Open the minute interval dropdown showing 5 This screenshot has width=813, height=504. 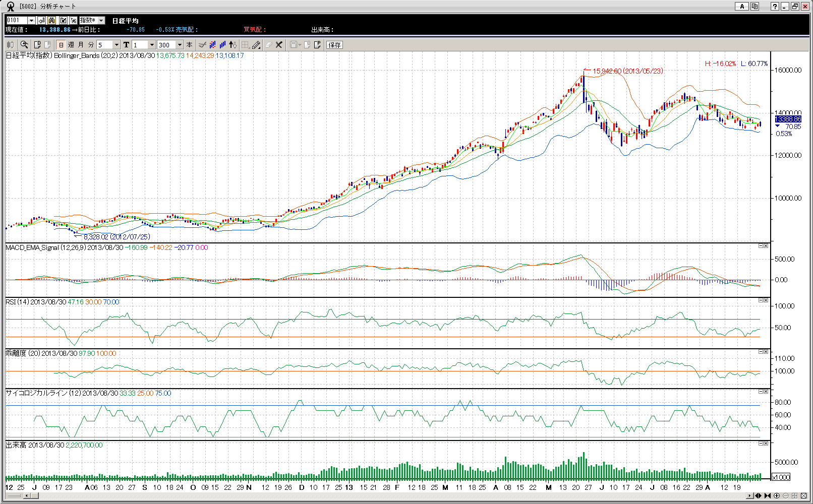click(x=117, y=45)
